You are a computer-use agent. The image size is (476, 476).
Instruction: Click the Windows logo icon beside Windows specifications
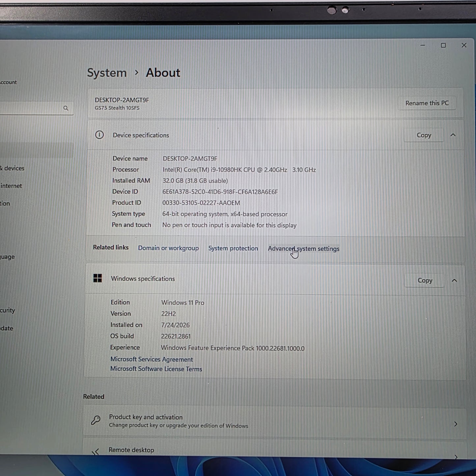click(98, 278)
